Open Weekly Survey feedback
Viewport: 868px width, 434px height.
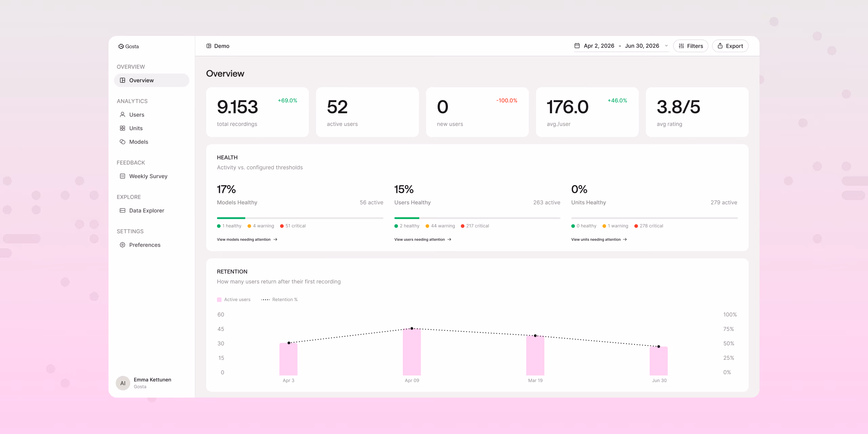pyautogui.click(x=152, y=176)
